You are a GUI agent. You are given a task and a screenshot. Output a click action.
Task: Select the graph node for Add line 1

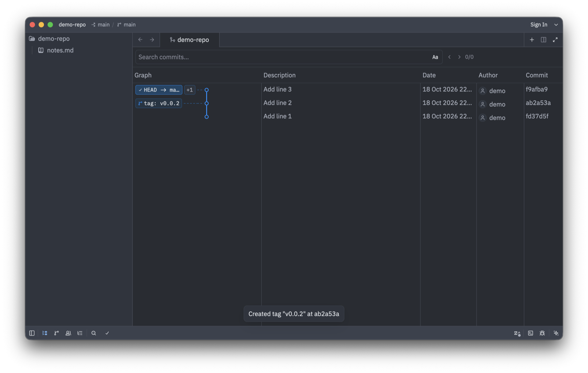[x=207, y=117]
